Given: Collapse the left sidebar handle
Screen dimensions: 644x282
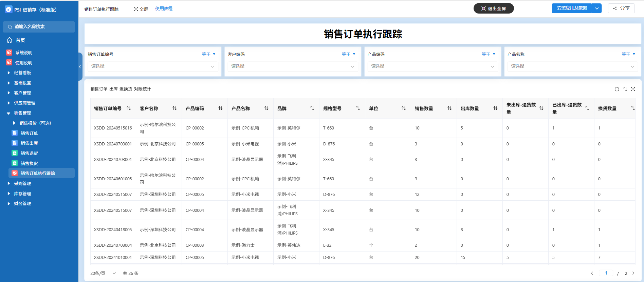Looking at the screenshot, I should click(80, 66).
